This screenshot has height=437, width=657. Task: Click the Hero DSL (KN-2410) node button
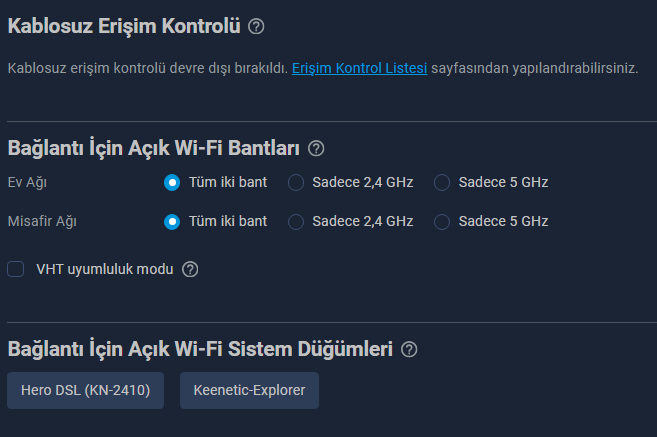[x=85, y=390]
